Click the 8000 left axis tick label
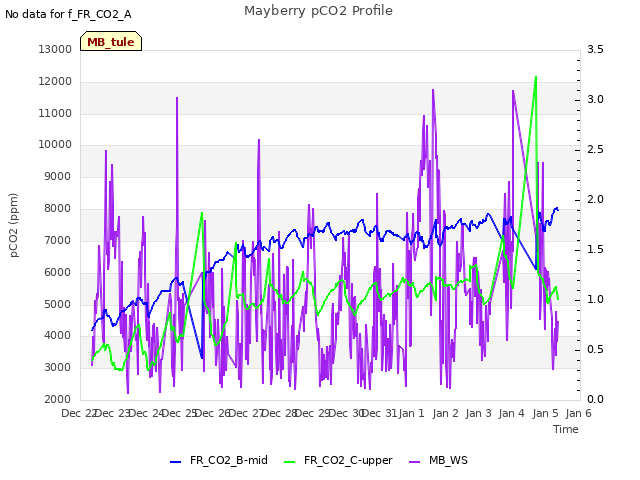 [x=58, y=209]
